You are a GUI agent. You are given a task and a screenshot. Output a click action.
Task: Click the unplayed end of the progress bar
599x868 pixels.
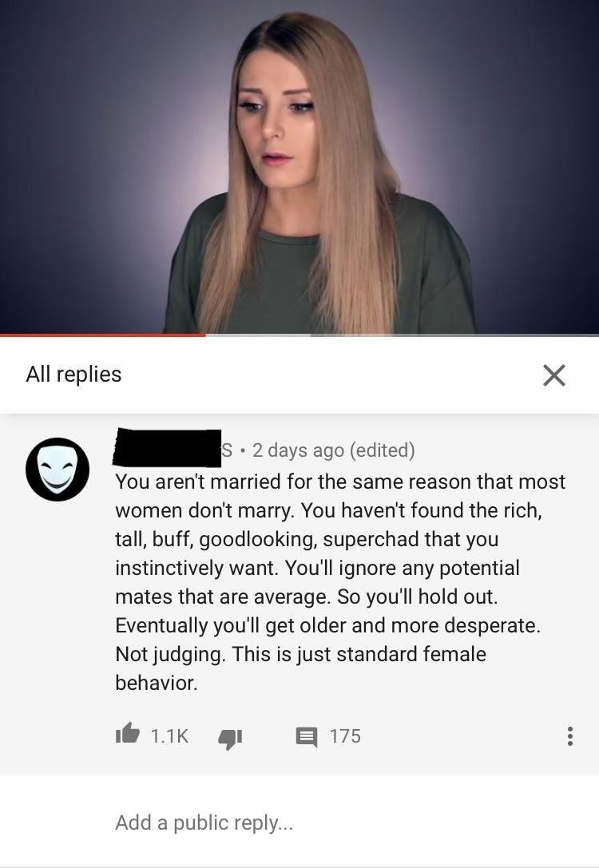click(x=455, y=335)
